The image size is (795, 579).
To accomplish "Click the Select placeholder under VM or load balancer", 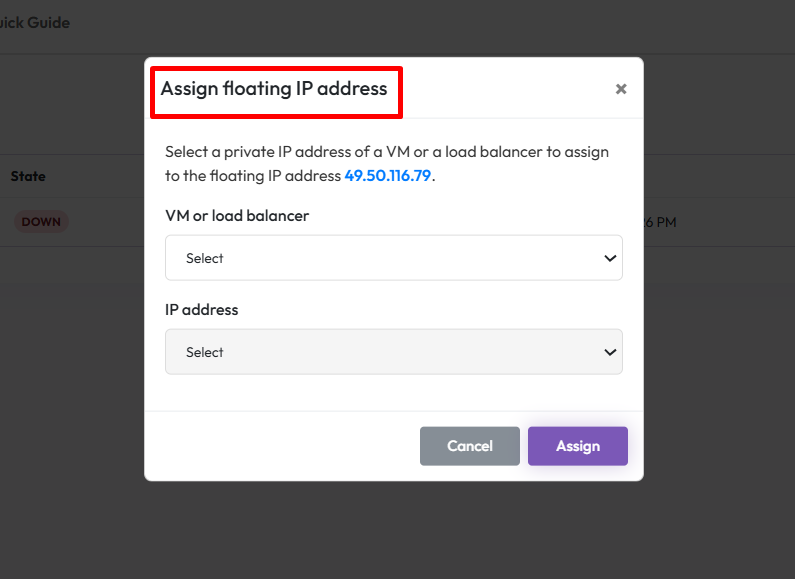I will [205, 258].
